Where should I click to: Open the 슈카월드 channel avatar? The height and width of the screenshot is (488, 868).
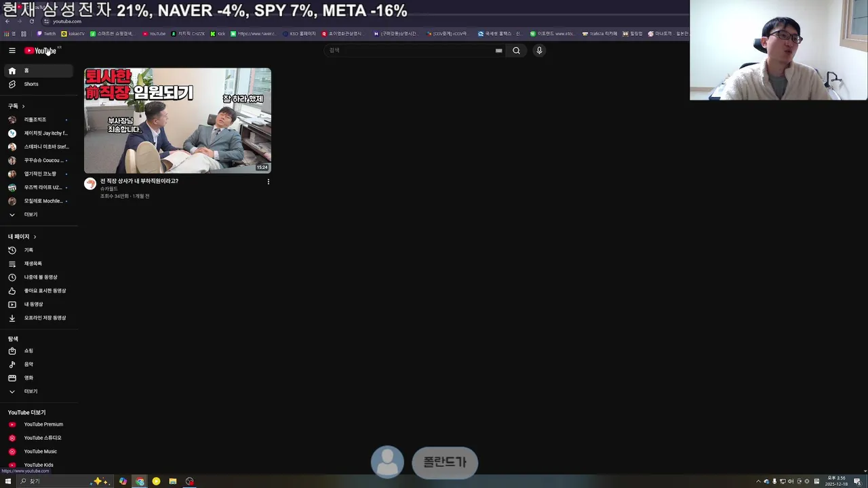point(90,184)
